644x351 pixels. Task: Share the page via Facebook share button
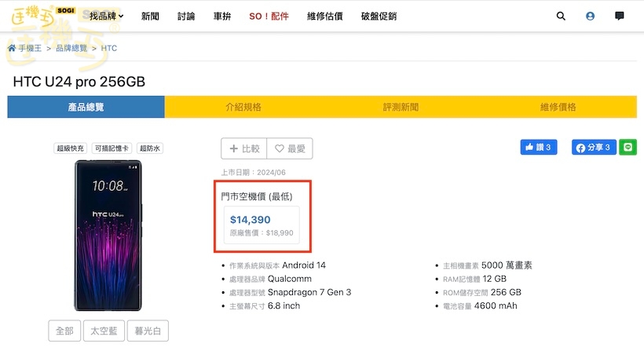pos(594,147)
